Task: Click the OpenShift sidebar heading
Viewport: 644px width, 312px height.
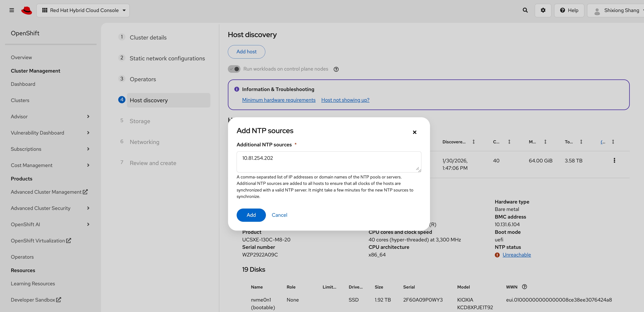Action: click(25, 33)
